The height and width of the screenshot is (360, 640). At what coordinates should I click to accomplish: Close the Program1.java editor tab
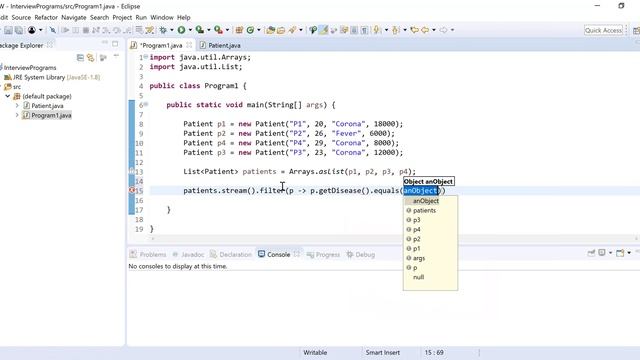[189, 45]
